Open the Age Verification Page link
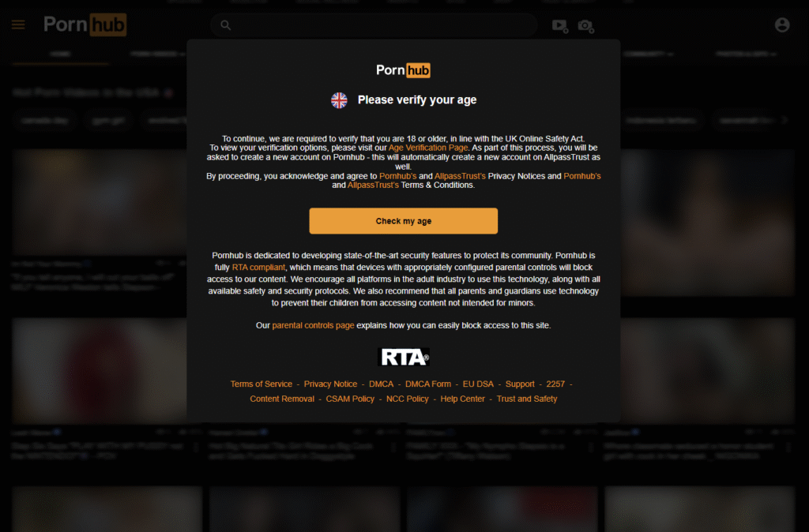This screenshot has width=809, height=532. [x=427, y=148]
